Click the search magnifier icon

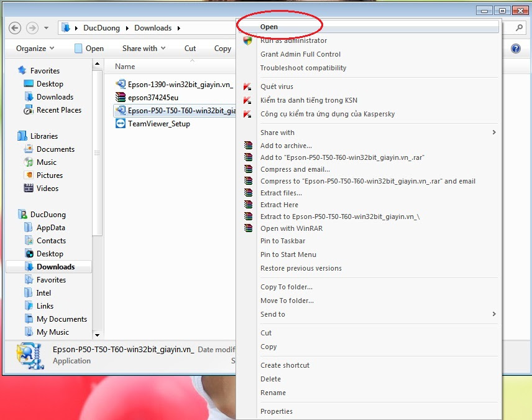pyautogui.click(x=519, y=27)
